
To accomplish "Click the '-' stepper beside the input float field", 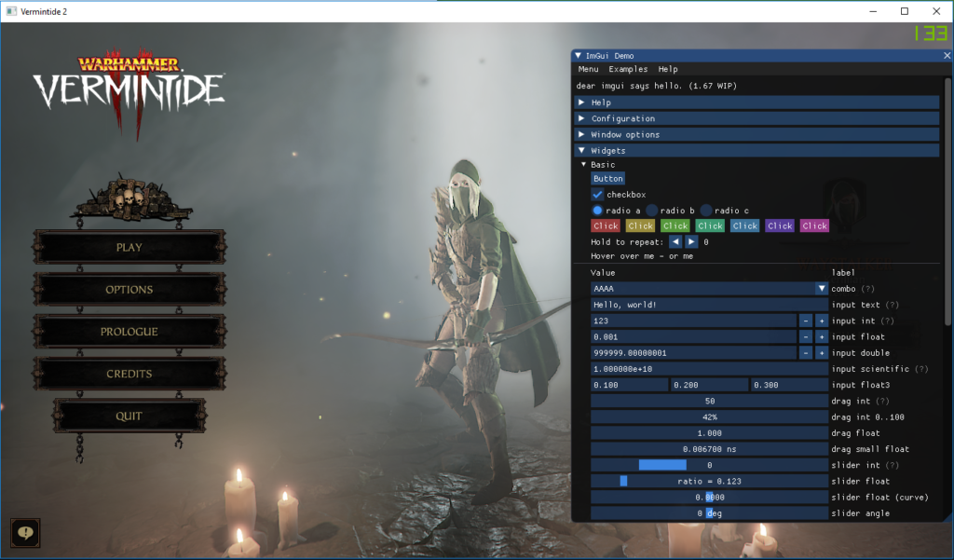I will click(x=805, y=336).
